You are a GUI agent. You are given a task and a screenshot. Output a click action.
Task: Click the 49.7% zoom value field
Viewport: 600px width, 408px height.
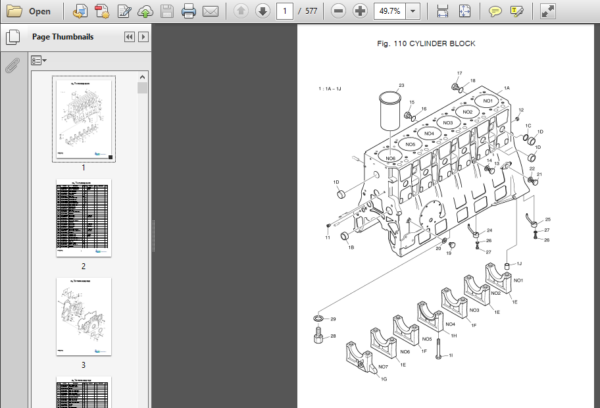[x=390, y=11]
